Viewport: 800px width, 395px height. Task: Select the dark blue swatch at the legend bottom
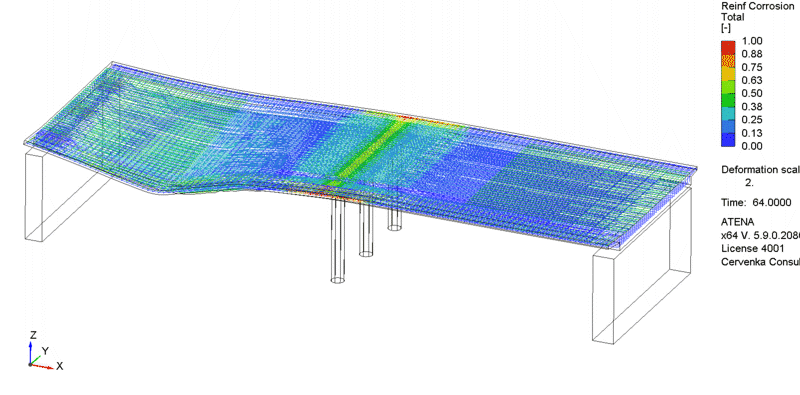728,140
